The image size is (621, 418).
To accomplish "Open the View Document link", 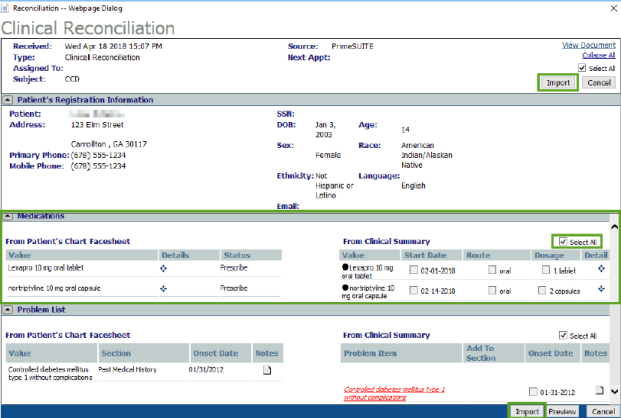I will 588,46.
